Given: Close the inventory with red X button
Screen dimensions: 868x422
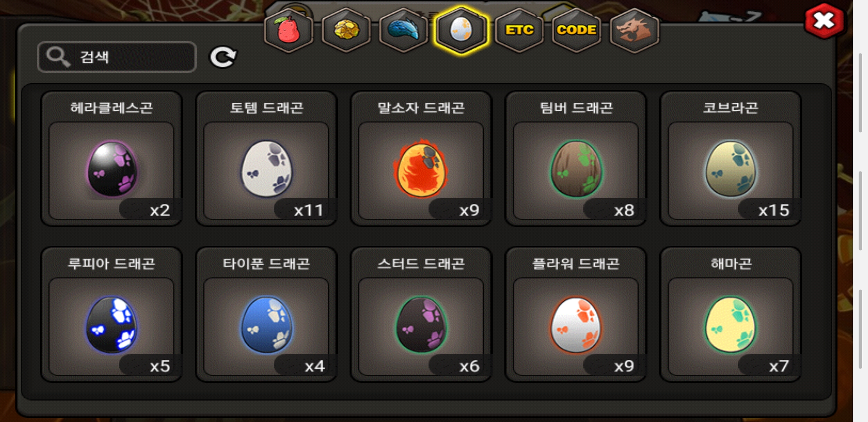Looking at the screenshot, I should click(824, 21).
